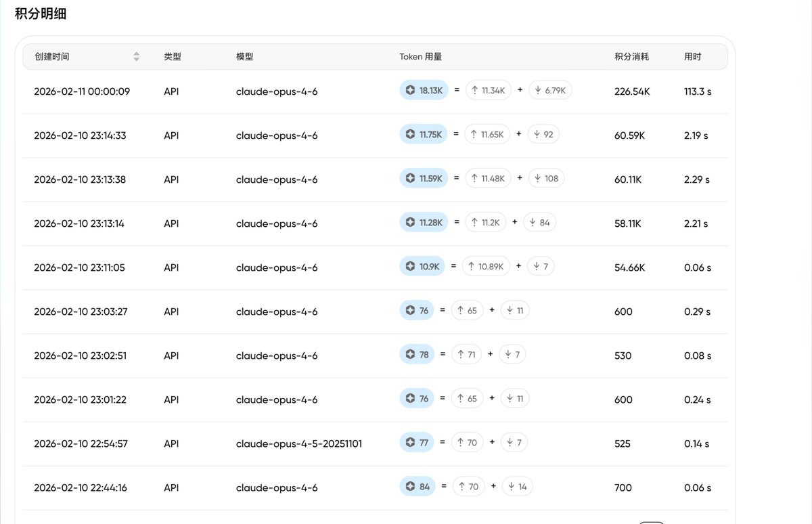Screen dimensions: 812x524
Task: Click the 18.13K total token badge
Action: (x=424, y=91)
